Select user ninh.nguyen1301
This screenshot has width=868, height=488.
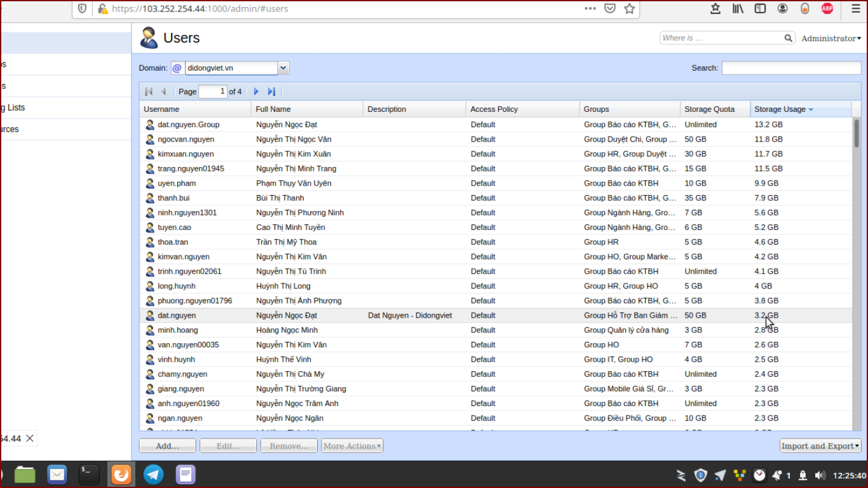coord(496,212)
